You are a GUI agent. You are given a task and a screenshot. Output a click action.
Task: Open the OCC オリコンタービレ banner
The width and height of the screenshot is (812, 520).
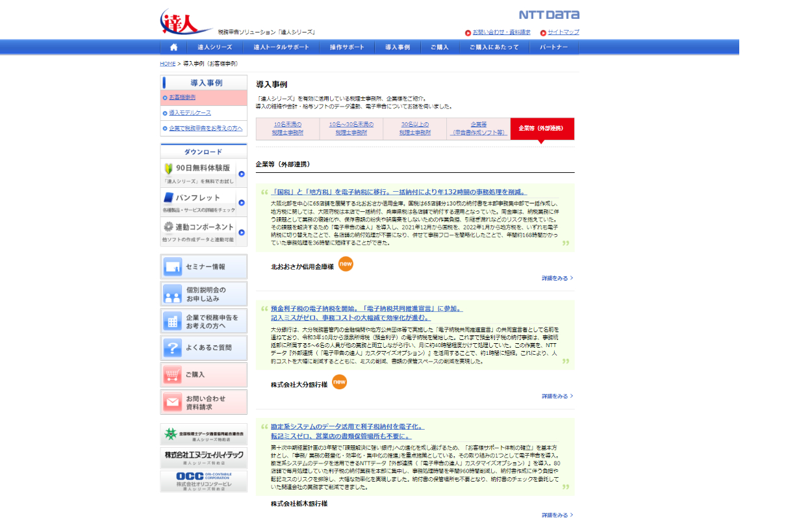pos(203,481)
